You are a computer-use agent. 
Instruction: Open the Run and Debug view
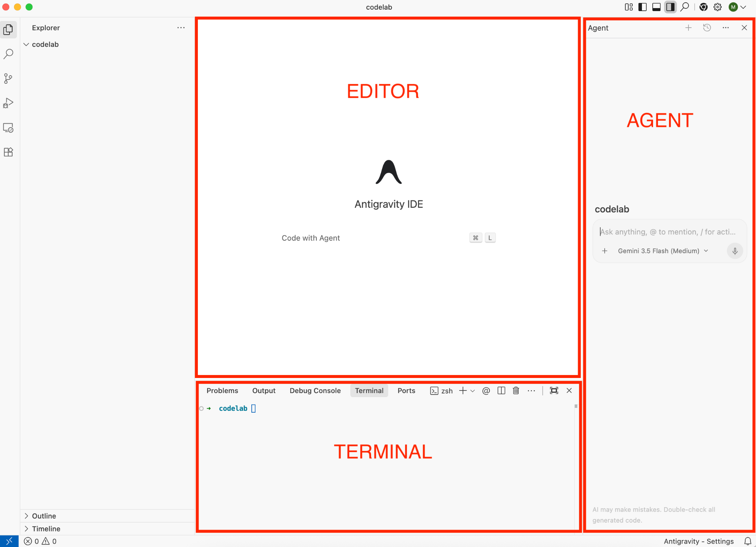pos(8,103)
